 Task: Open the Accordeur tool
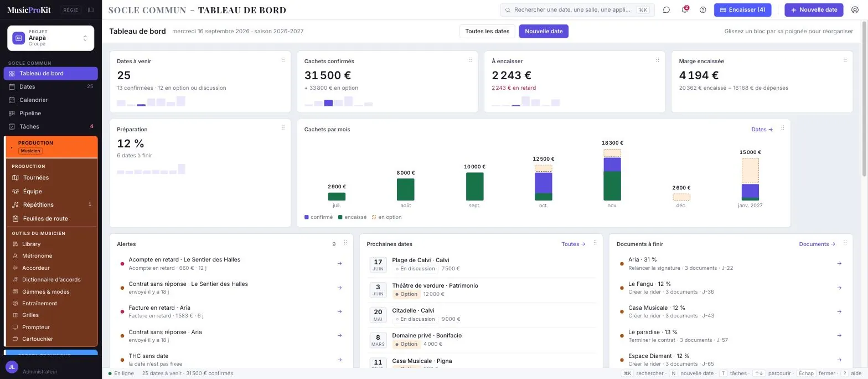pos(51,268)
